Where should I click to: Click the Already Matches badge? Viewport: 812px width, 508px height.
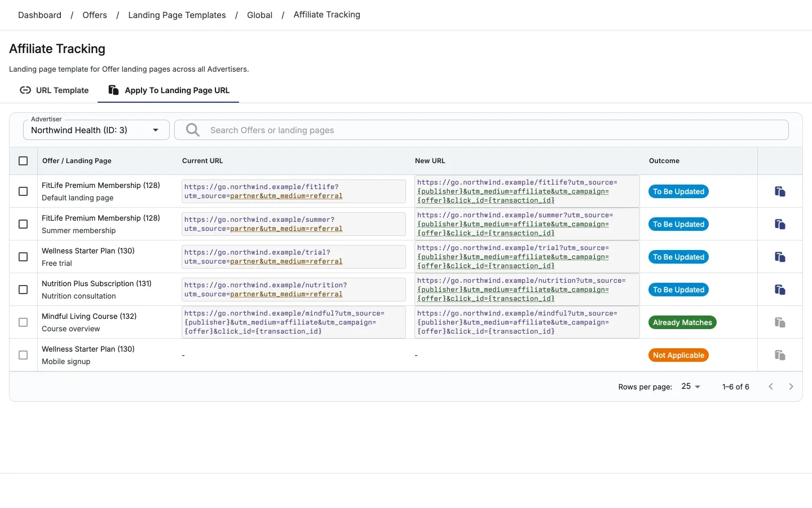click(x=682, y=322)
